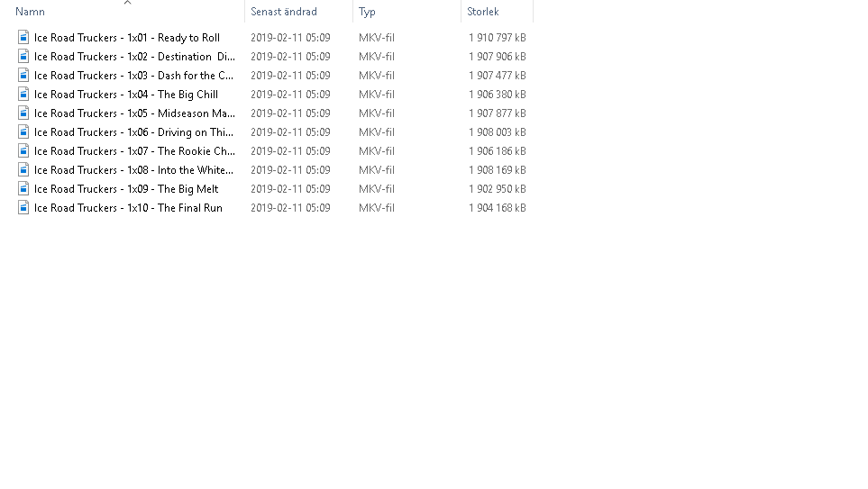Click MKV-fil type in the 1x04 row

[x=377, y=94]
